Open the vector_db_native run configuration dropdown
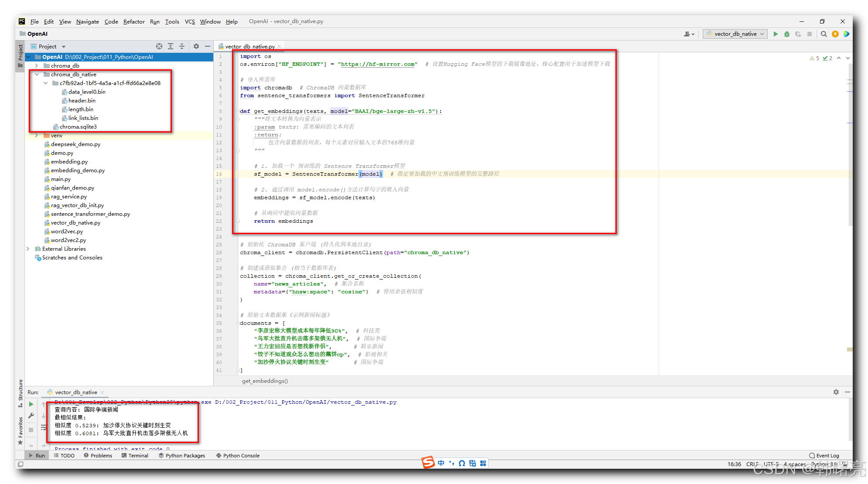868x484 pixels. [x=735, y=34]
